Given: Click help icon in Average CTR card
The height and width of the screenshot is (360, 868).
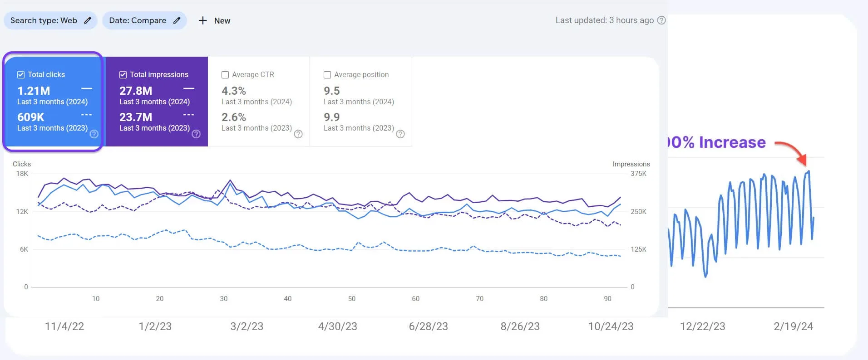Looking at the screenshot, I should [298, 134].
